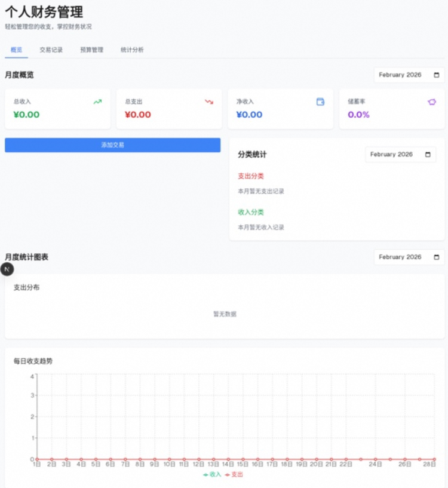Click the green 收入 legend item in chart
This screenshot has height=488, width=448.
point(212,475)
